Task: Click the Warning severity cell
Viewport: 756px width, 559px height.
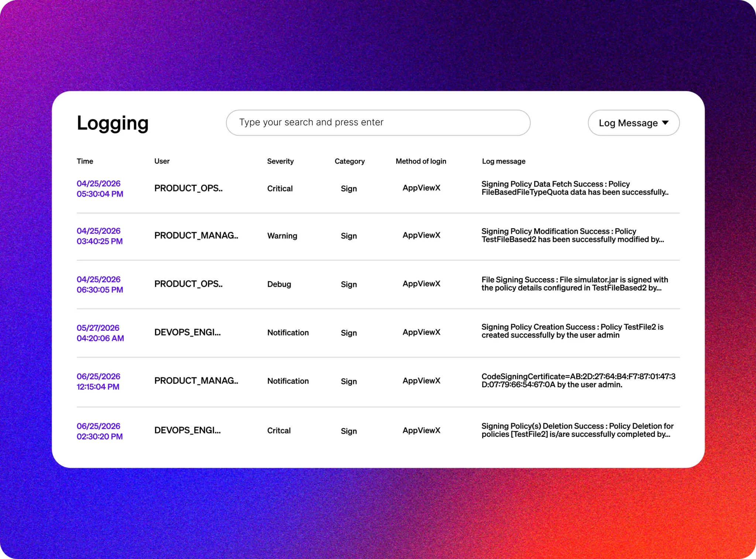Action: tap(282, 236)
